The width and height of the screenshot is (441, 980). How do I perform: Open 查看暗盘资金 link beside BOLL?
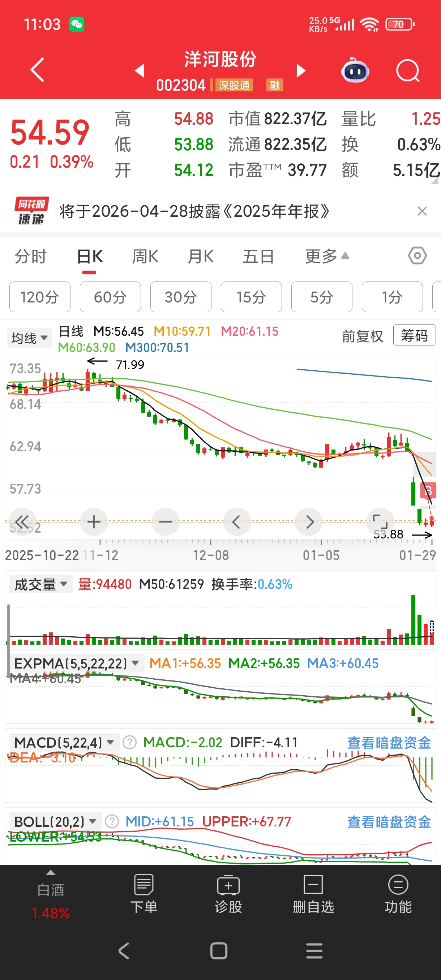tap(389, 822)
